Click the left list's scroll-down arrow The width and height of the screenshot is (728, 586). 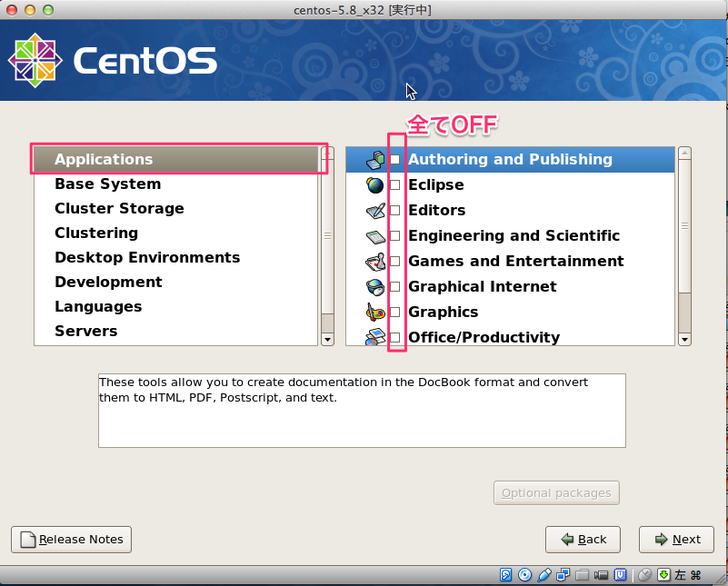point(328,339)
